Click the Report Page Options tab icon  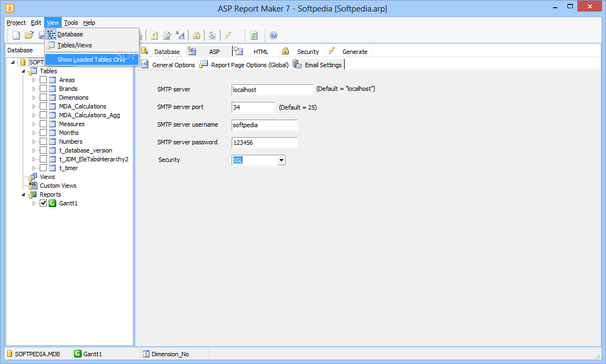(x=203, y=64)
